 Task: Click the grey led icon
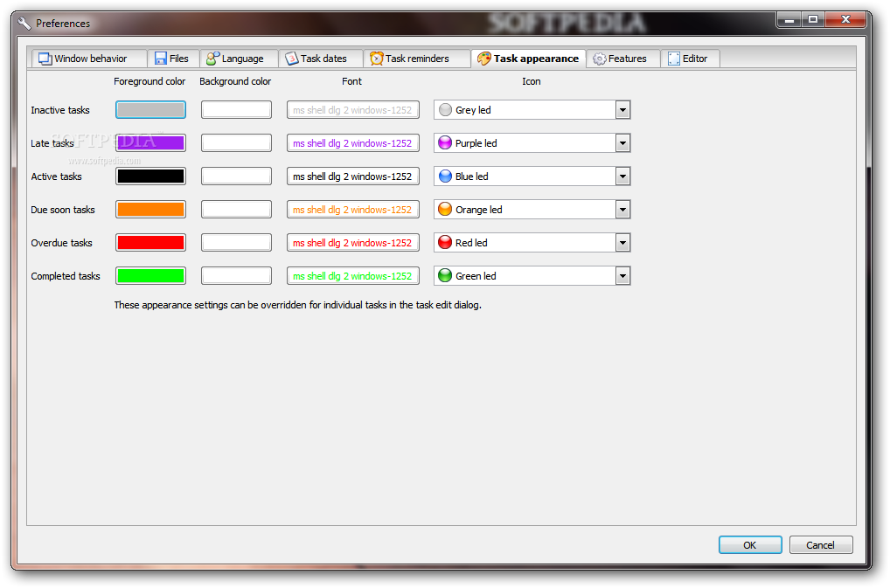(x=446, y=110)
